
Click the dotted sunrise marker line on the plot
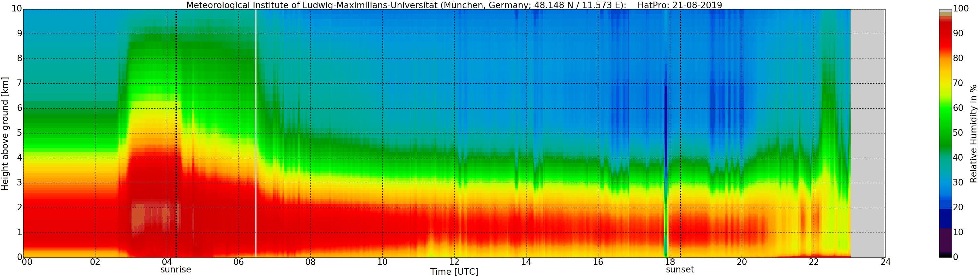pos(176,133)
